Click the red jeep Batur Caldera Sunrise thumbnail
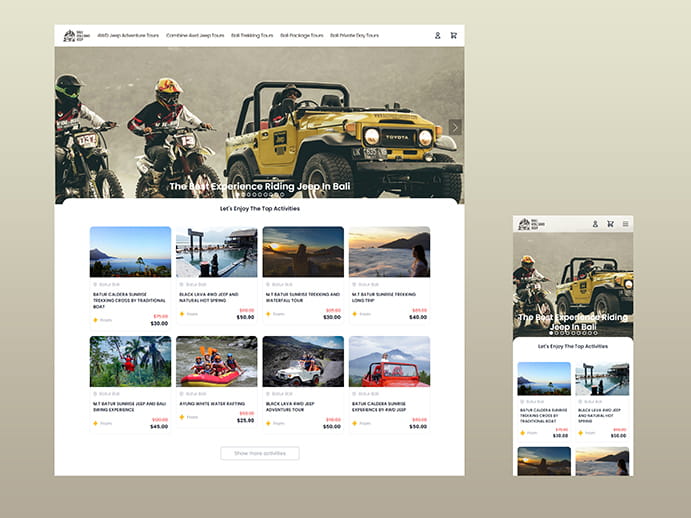691x518 pixels. point(389,361)
